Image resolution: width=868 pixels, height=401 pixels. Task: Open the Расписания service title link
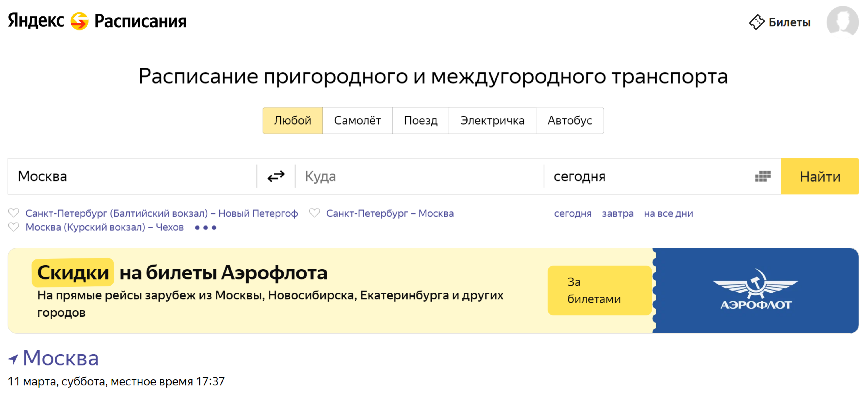[x=140, y=21]
